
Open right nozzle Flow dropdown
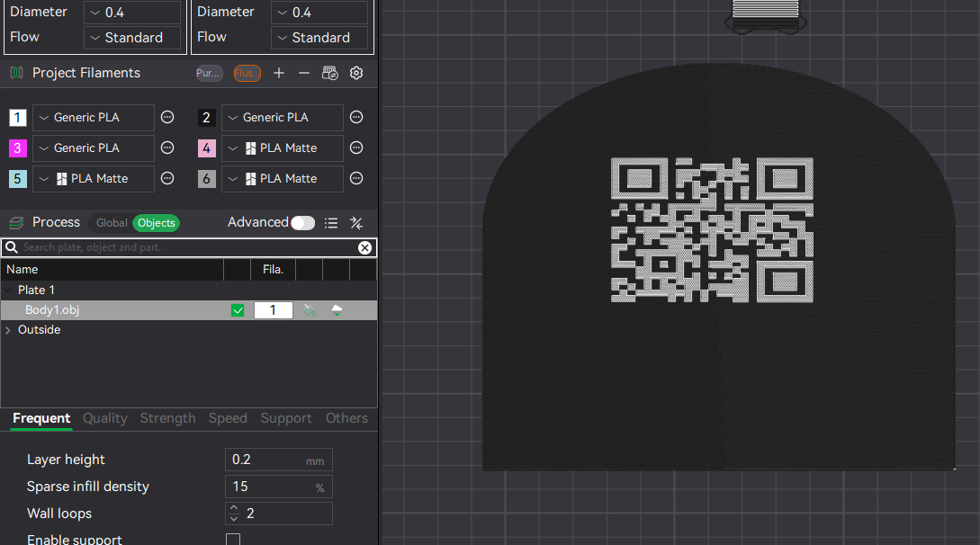[x=319, y=38]
